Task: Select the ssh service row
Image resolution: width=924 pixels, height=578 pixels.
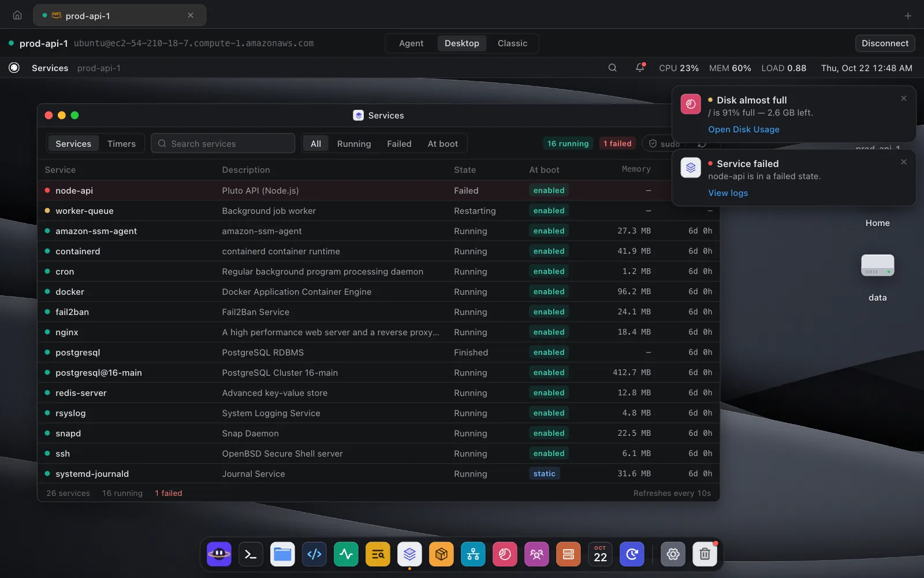Action: point(378,454)
